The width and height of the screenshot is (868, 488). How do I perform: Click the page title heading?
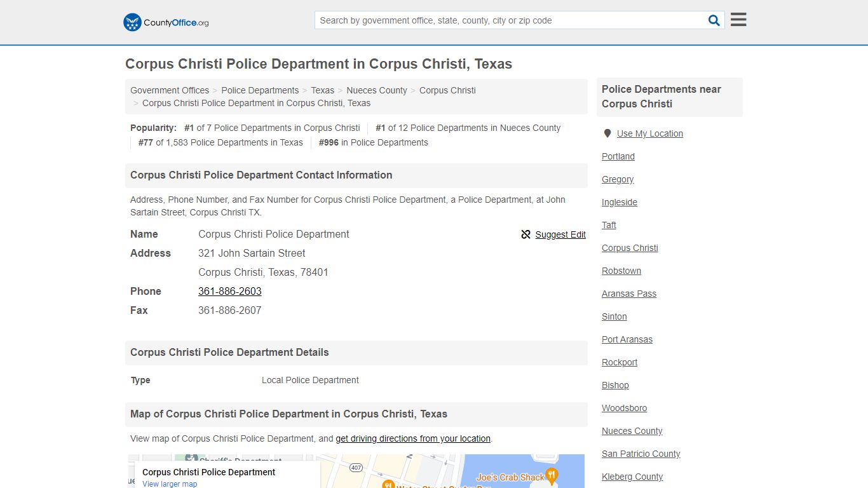[x=318, y=64]
